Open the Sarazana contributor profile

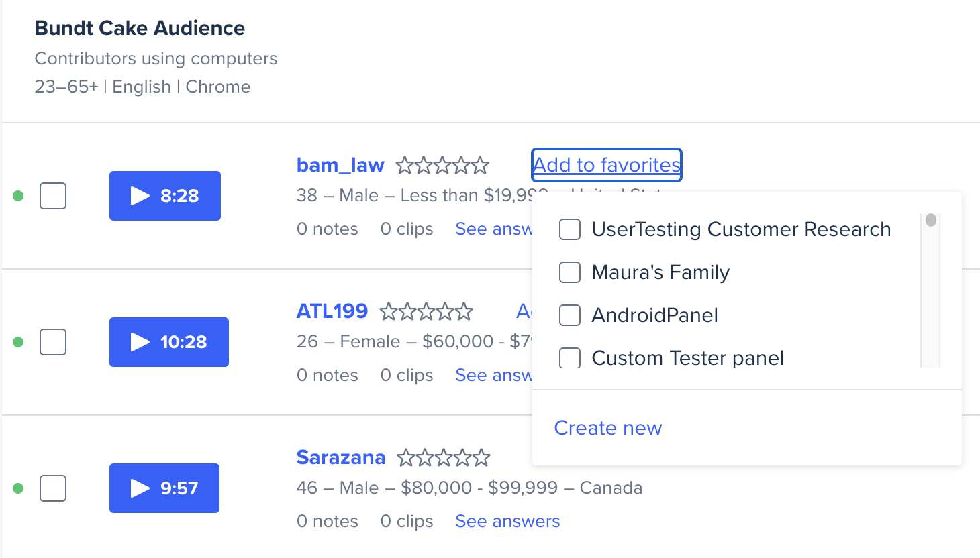pos(341,457)
